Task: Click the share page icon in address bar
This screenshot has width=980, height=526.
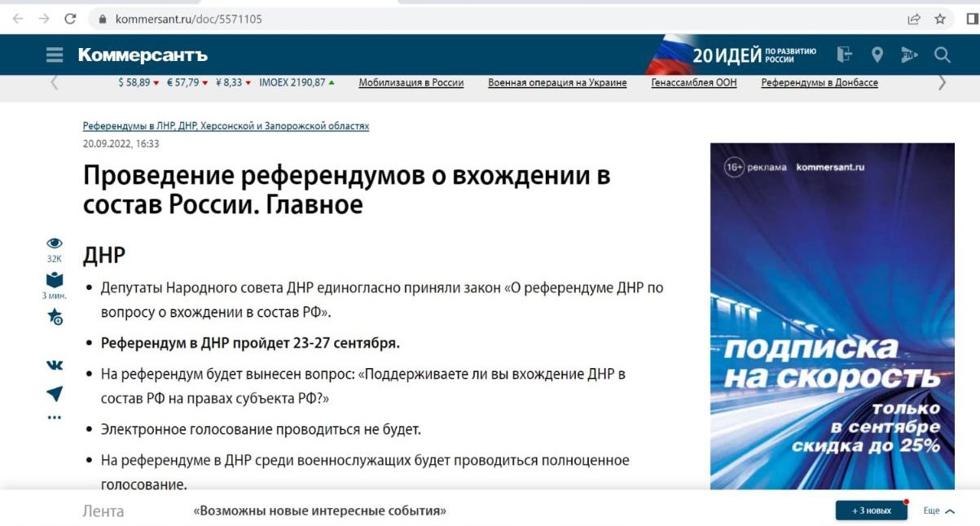Action: (x=914, y=19)
